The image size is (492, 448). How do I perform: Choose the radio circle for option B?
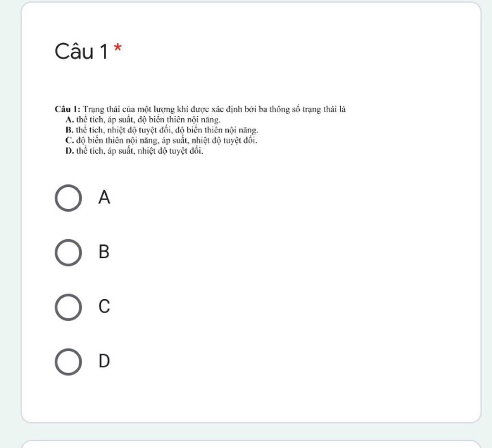tap(68, 253)
